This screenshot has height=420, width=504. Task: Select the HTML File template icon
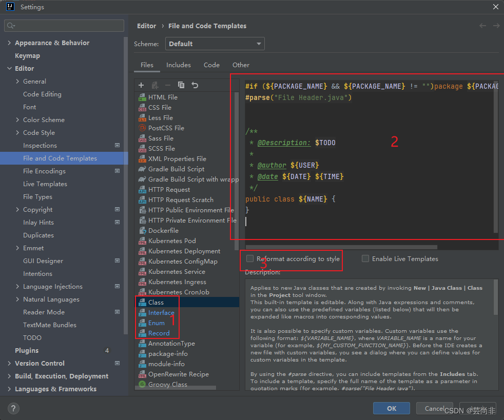[142, 97]
